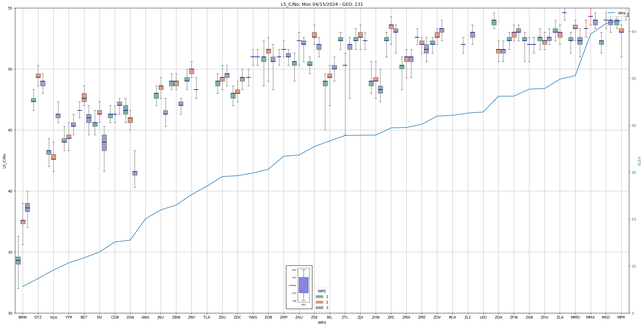Click the 'ZOB' x-axis label

coord(268,317)
